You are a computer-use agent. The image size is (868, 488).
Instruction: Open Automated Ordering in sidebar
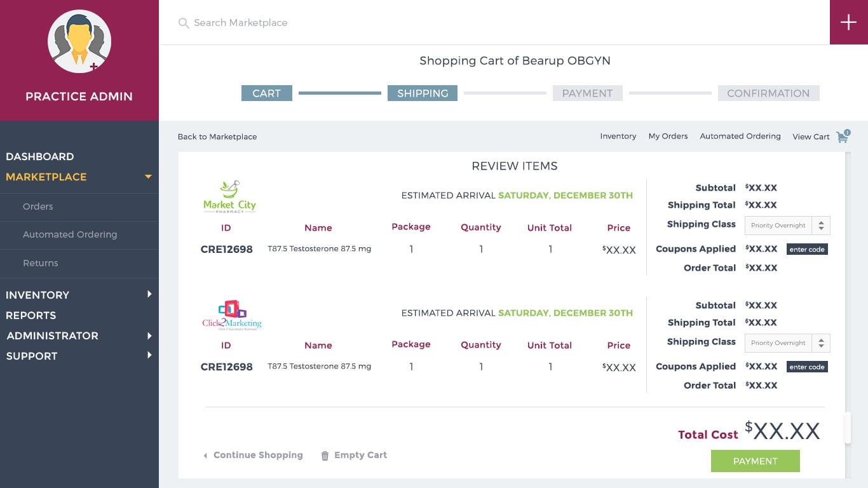(70, 234)
